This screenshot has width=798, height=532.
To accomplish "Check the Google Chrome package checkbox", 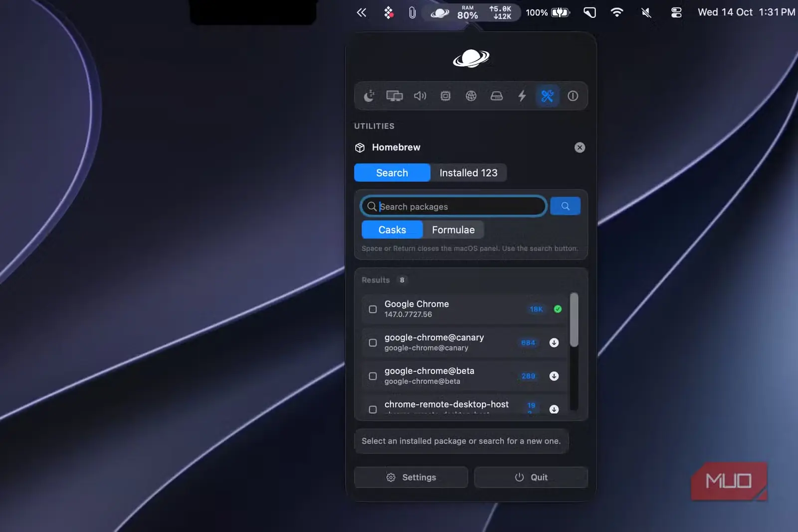I will click(x=373, y=309).
